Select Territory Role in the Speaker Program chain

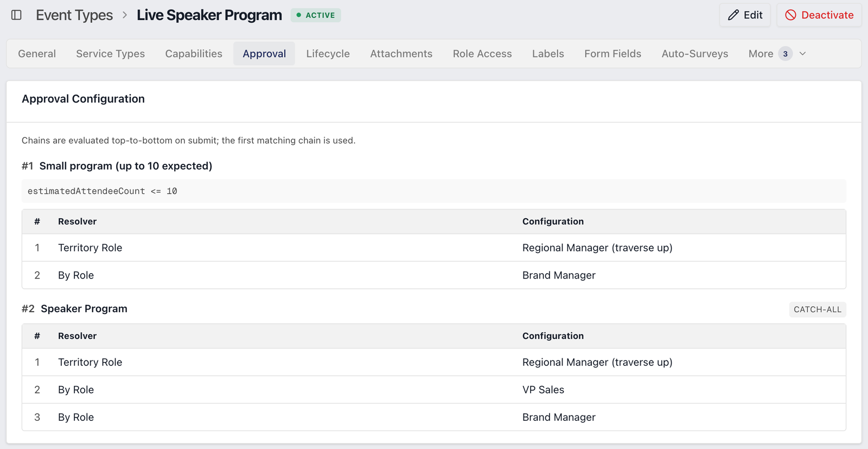(90, 363)
